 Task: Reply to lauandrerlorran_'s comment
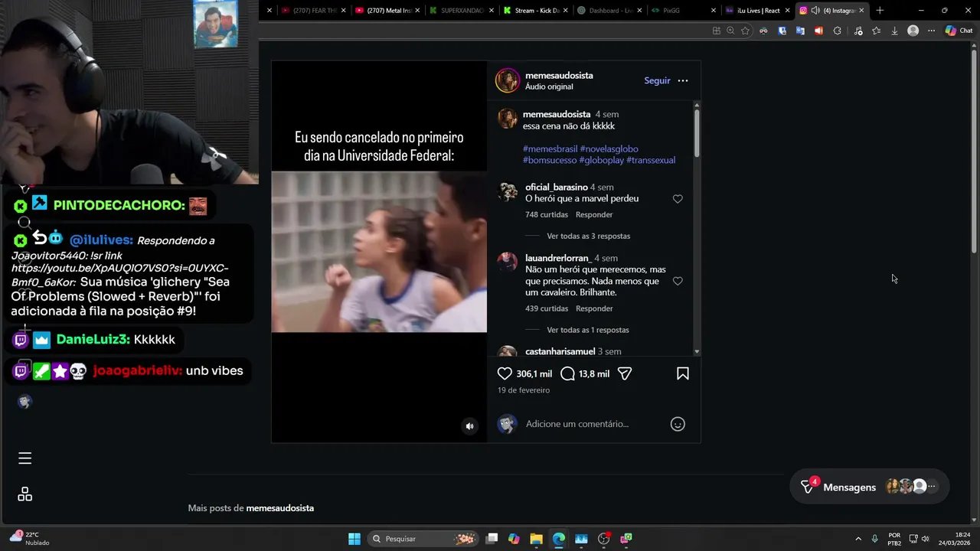594,308
